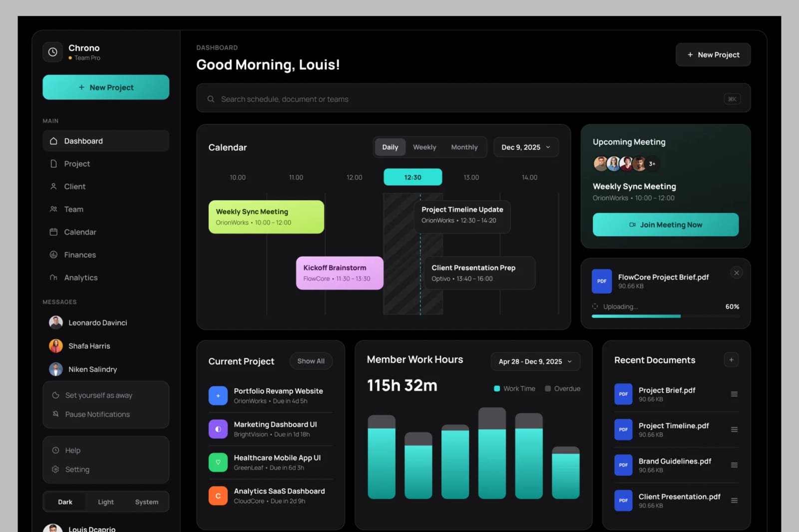Switch theme to System
This screenshot has height=532, width=799.
tap(147, 502)
